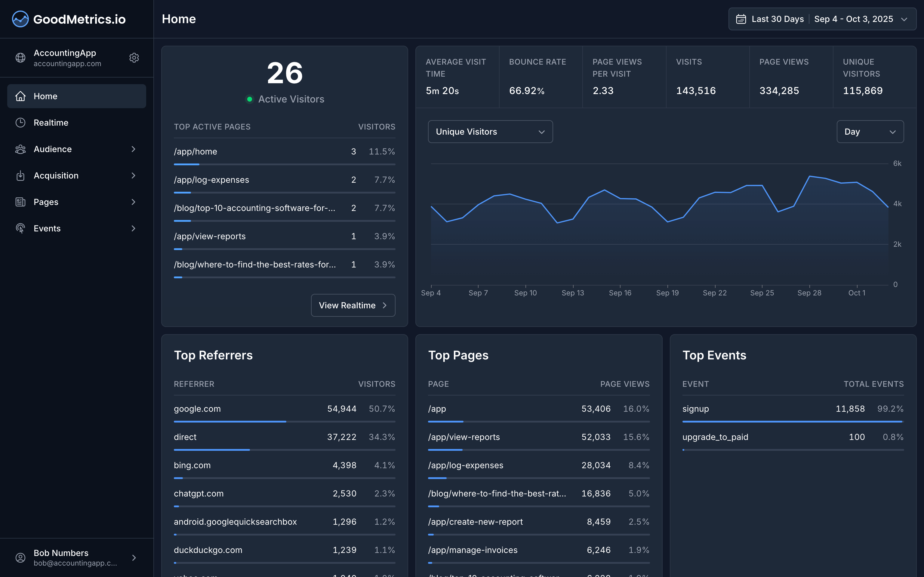924x577 pixels.
Task: Click the calendar icon in the date range picker
Action: [741, 19]
